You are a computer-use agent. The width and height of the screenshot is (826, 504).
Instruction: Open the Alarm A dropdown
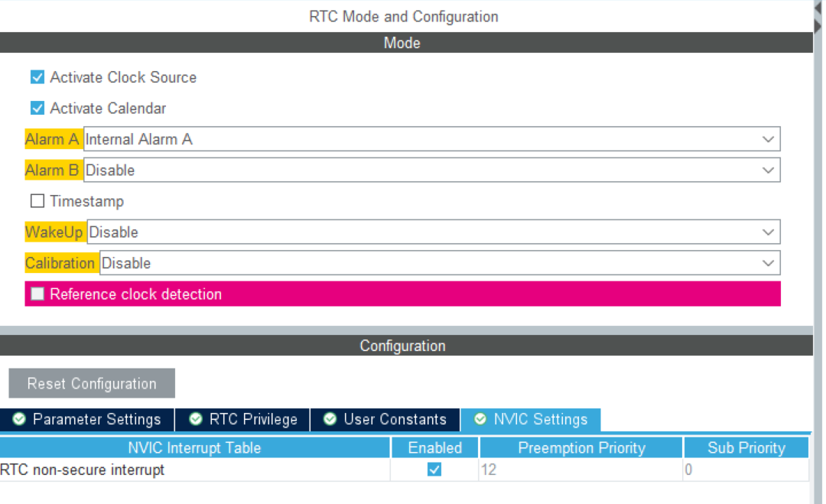[x=769, y=138]
